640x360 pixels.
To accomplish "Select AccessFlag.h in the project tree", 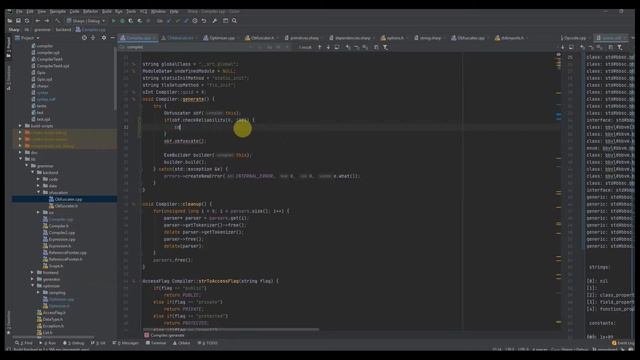I will click(x=51, y=313).
